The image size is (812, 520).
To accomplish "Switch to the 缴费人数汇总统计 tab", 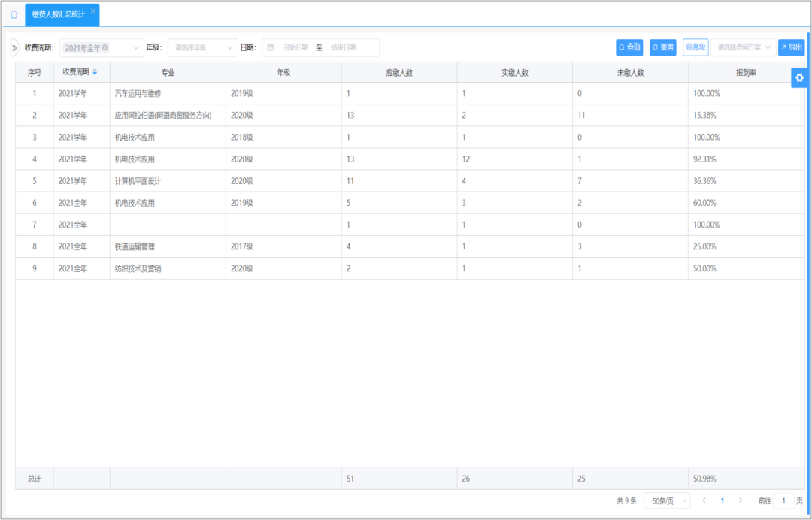I will pos(58,14).
